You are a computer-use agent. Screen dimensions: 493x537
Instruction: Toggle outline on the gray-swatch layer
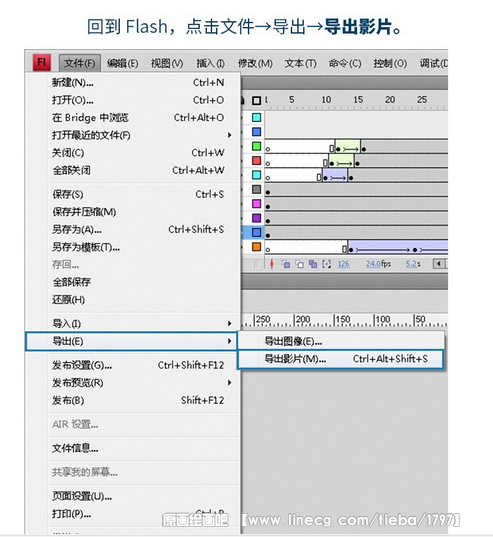click(256, 189)
